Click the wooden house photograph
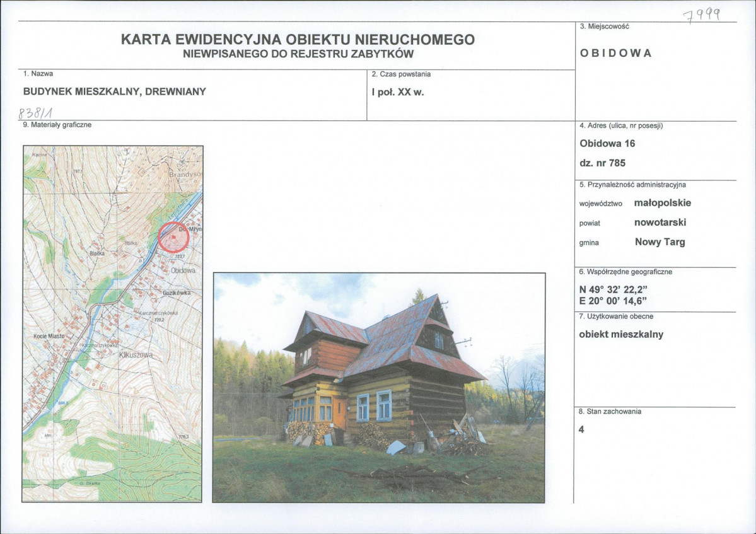This screenshot has height=534, width=756. point(379,388)
